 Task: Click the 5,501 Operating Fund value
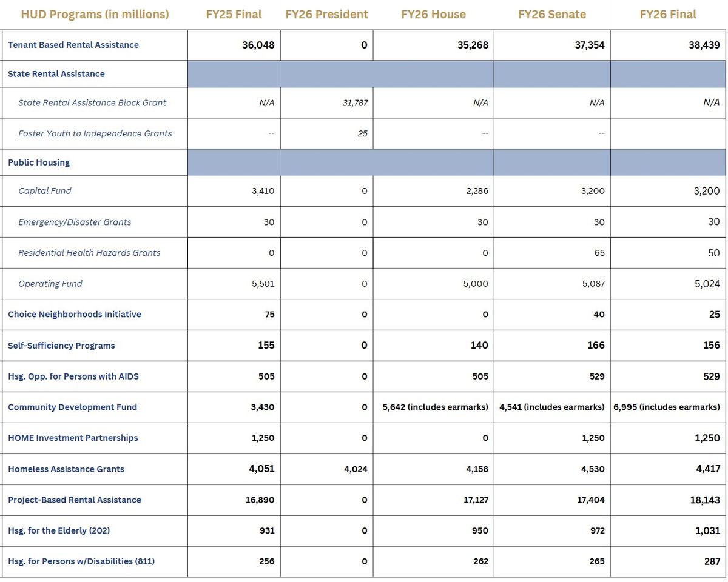[x=263, y=284]
